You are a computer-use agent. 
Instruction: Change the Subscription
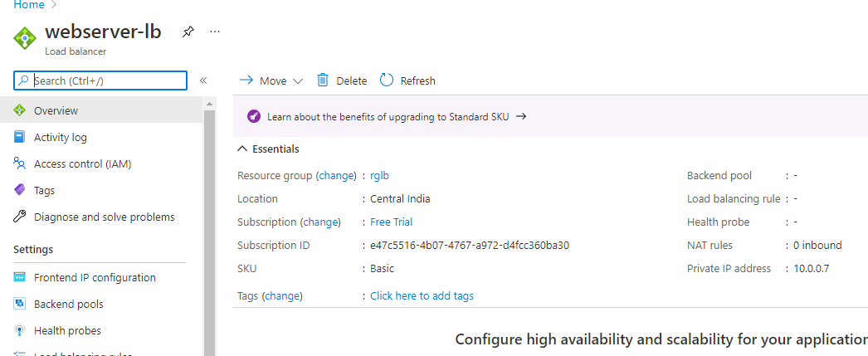[320, 222]
